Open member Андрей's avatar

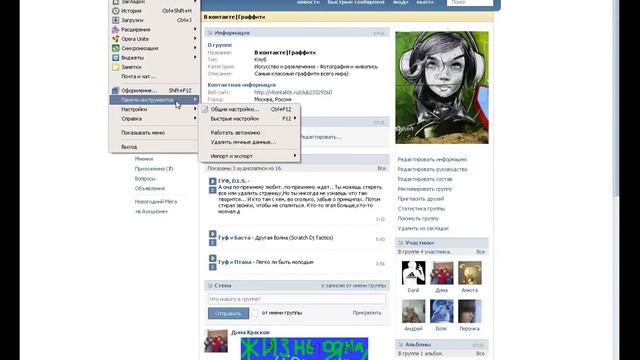tap(413, 311)
